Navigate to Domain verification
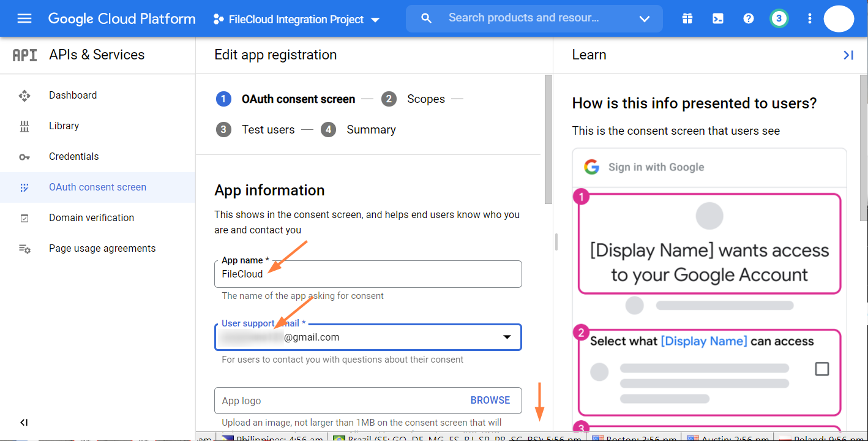Viewport: 868px width, 441px height. [x=91, y=217]
